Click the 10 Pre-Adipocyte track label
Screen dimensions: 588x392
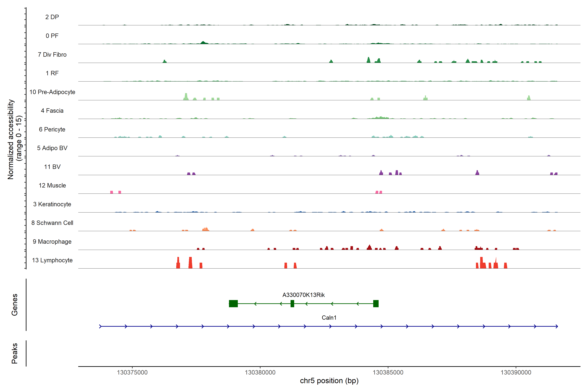52,92
